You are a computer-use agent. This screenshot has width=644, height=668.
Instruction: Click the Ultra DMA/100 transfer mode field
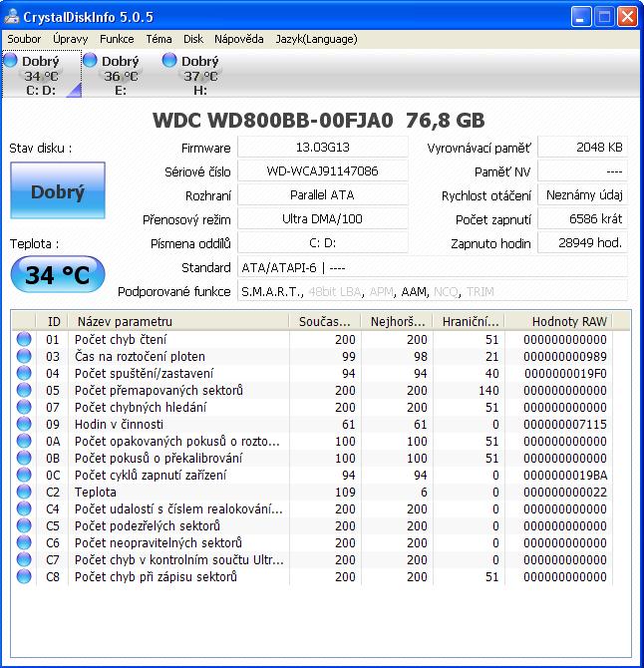pos(322,219)
